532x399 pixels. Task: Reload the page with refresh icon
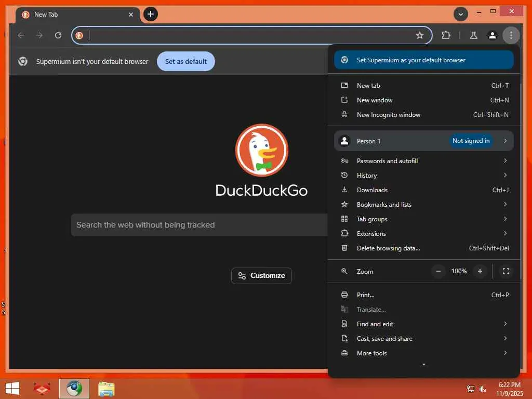tap(58, 35)
